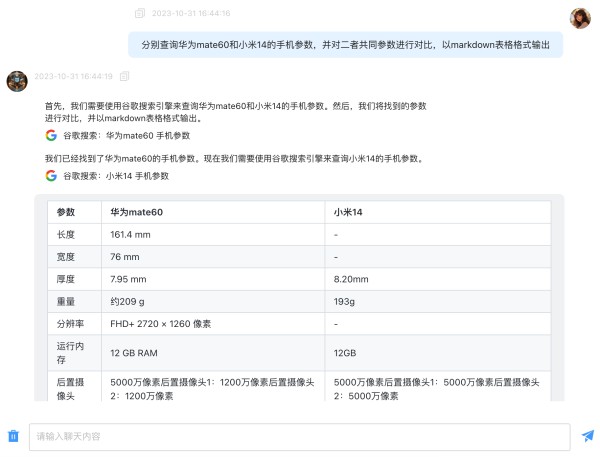The height and width of the screenshot is (457, 600).
Task: Open the 谷歌搜索：华为mate60 手机参数 search step
Action: click(126, 135)
